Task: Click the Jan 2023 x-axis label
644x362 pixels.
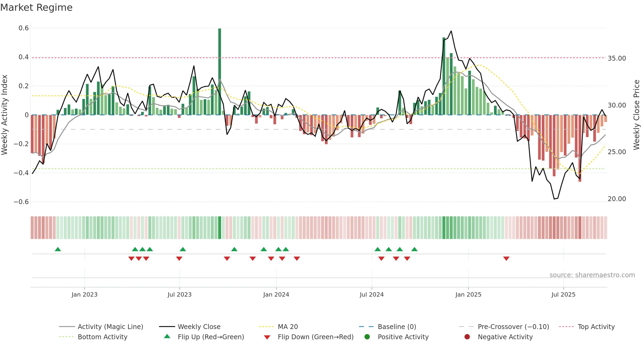Action: 85,295
